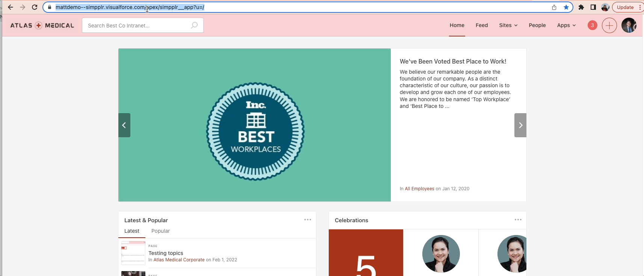Image resolution: width=644 pixels, height=276 pixels.
Task: Show previous carousel slide
Action: click(124, 125)
